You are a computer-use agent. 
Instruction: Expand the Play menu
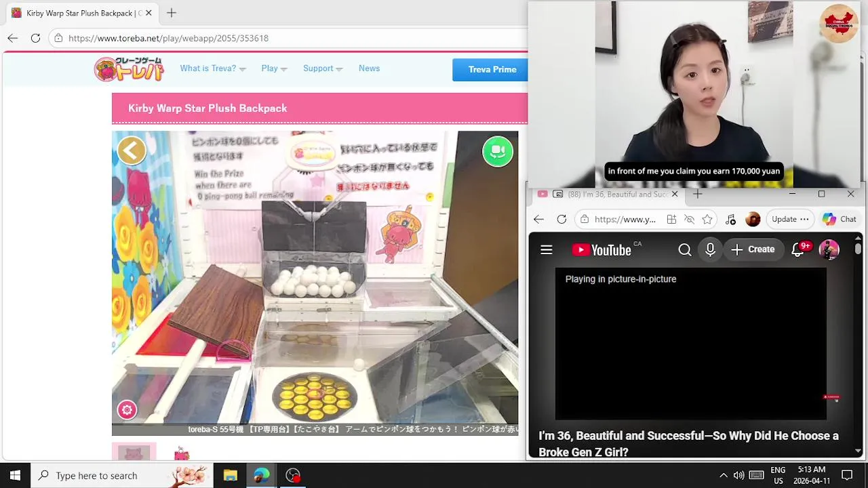pos(274,68)
